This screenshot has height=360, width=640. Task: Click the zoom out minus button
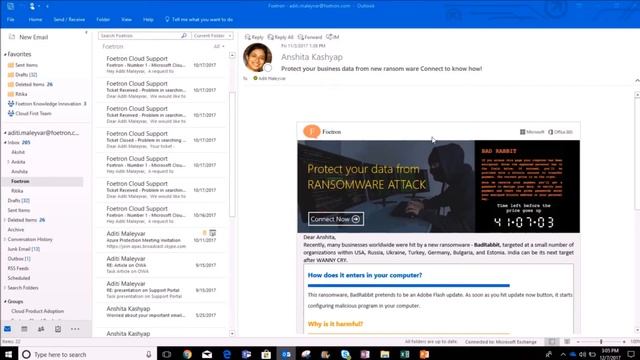point(578,342)
